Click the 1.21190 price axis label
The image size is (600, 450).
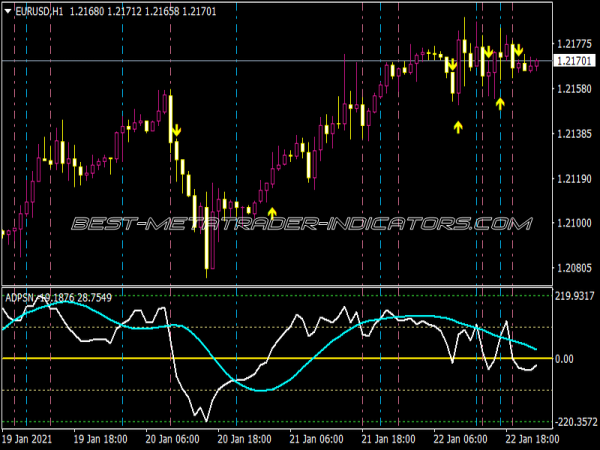tap(574, 179)
